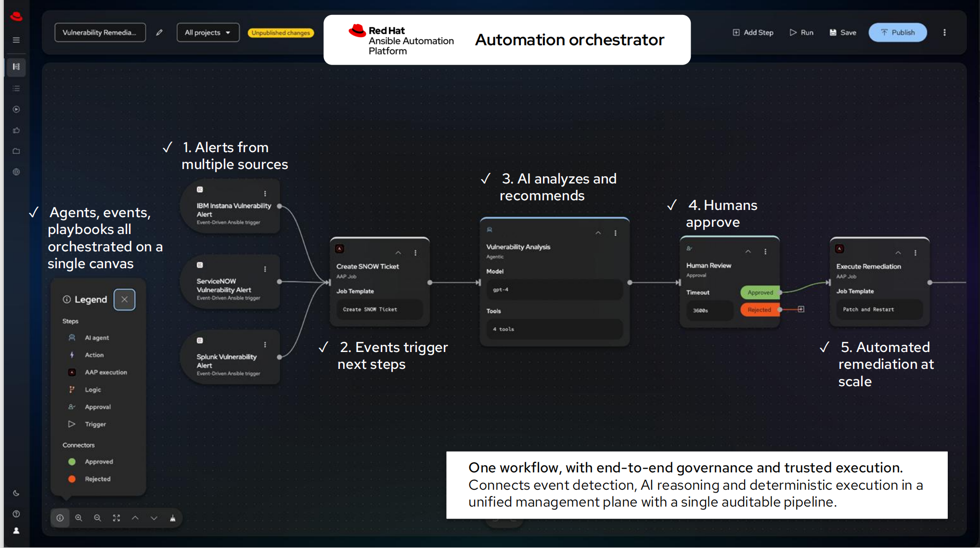Click the thumbs-up icon in the sidebar
The image size is (980, 548).
coord(16,130)
